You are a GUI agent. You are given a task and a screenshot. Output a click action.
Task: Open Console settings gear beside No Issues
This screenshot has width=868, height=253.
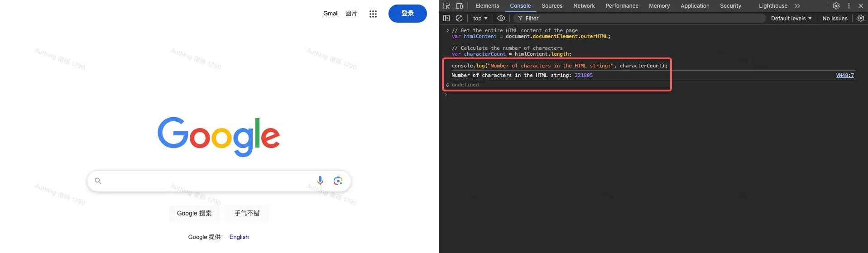tap(861, 18)
